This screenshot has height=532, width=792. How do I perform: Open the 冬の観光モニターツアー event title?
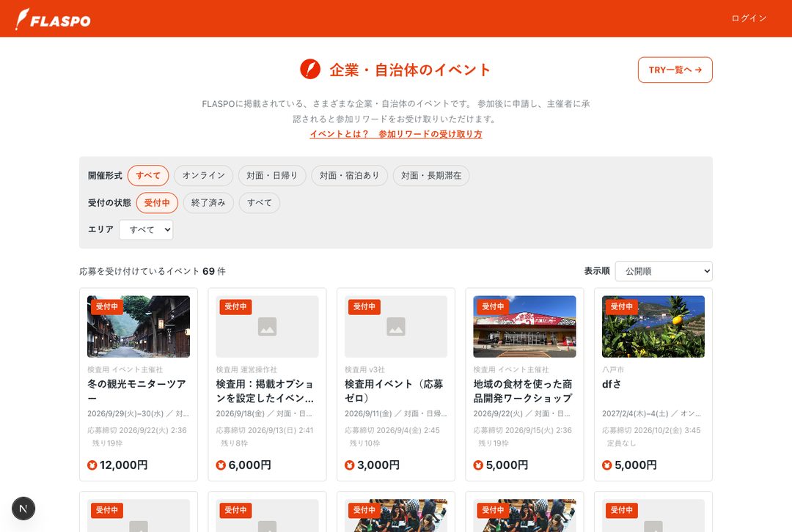coord(137,391)
